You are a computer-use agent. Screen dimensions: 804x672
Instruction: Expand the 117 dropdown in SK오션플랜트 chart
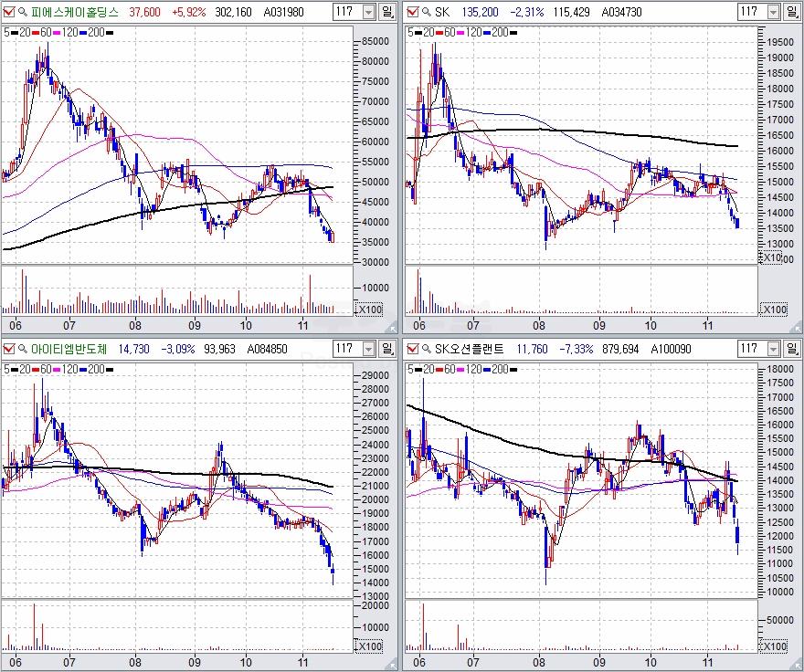pos(772,348)
